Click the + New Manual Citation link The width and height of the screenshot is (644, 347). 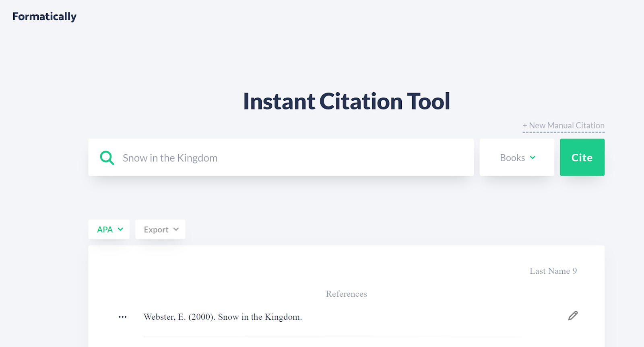click(x=563, y=126)
